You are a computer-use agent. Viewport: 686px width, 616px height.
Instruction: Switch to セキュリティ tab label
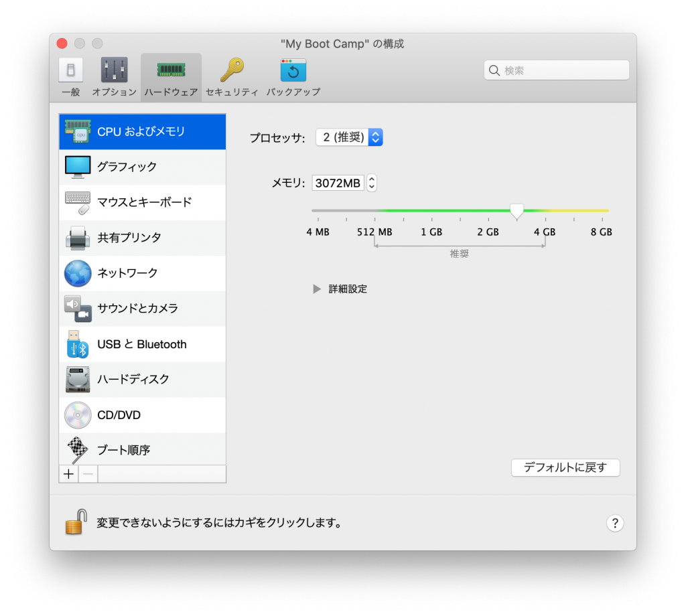[x=232, y=92]
